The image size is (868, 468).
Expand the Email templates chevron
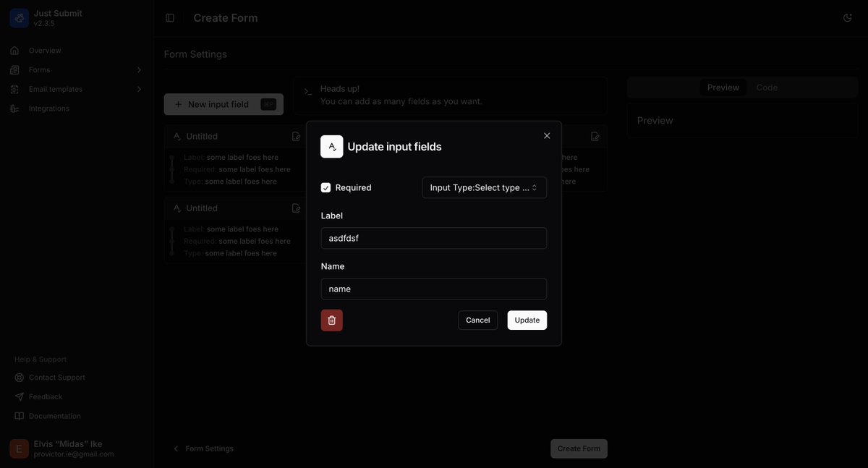point(139,89)
